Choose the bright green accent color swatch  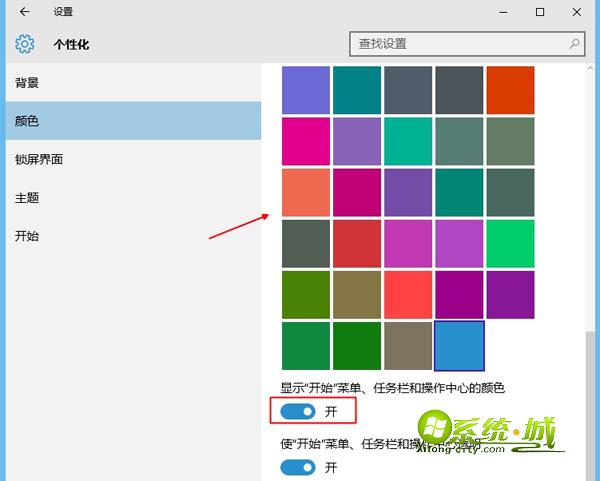(510, 243)
